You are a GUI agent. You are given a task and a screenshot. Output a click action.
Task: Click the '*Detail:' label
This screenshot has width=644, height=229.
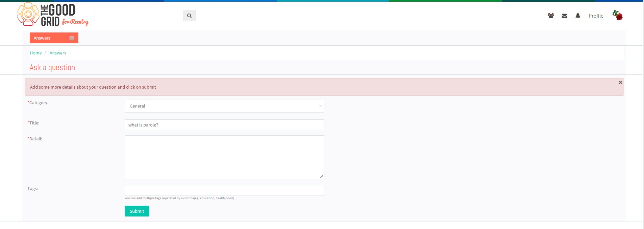click(x=35, y=139)
